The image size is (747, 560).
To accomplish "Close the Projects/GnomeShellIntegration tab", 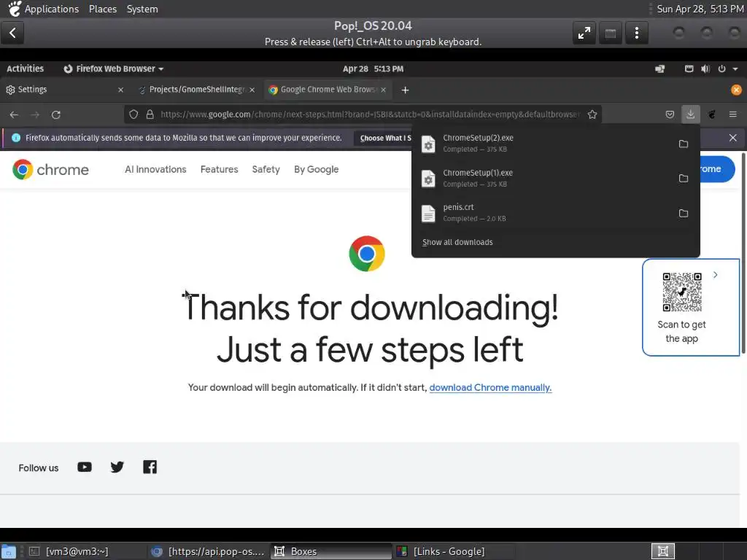I will click(252, 90).
